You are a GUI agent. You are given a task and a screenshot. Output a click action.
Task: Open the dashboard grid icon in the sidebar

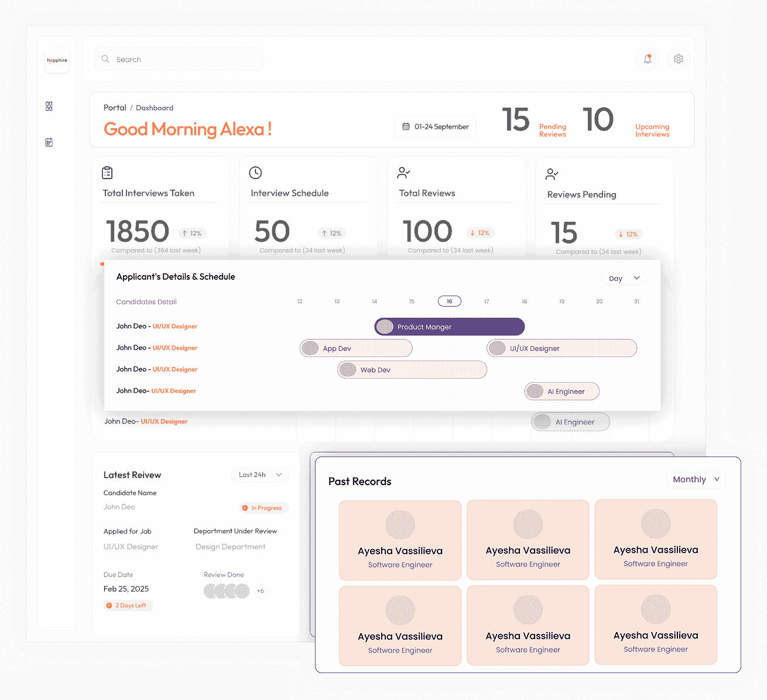49,106
